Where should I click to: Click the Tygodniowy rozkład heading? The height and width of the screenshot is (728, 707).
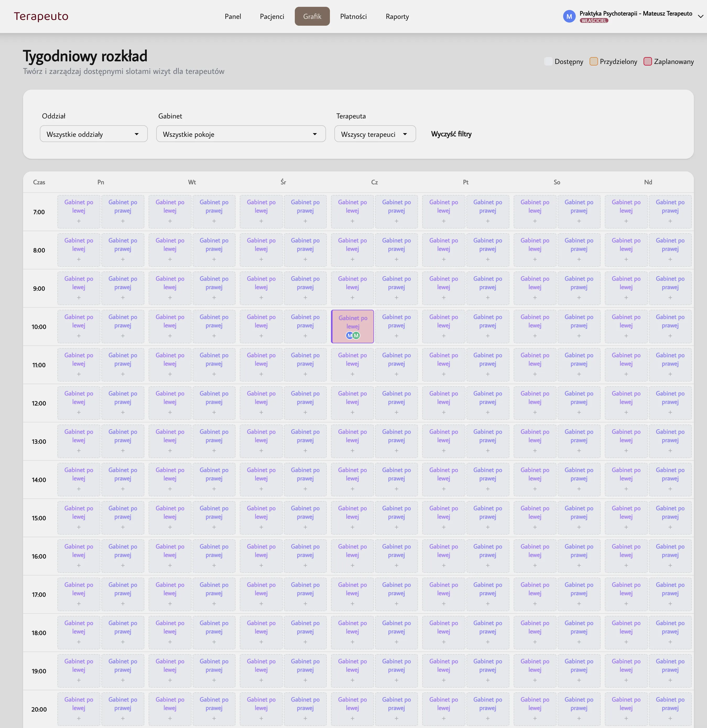coord(85,56)
